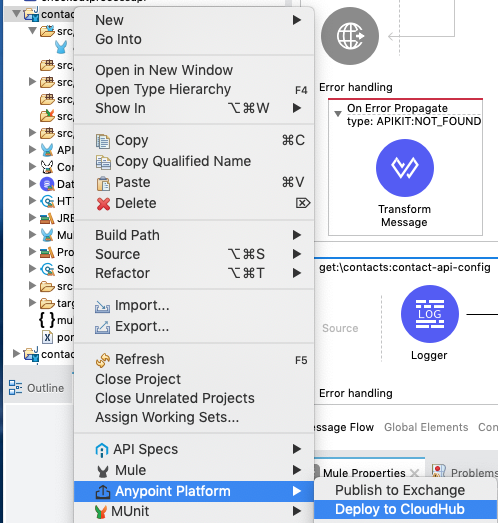Viewport: 498px width, 523px height.
Task: Expand the Refactor submenu arrow
Action: pyautogui.click(x=297, y=273)
